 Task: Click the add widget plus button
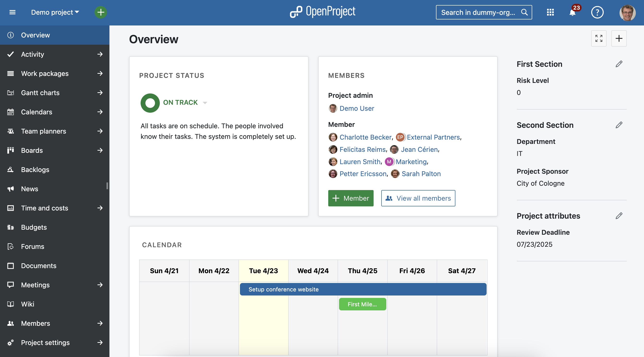point(619,38)
